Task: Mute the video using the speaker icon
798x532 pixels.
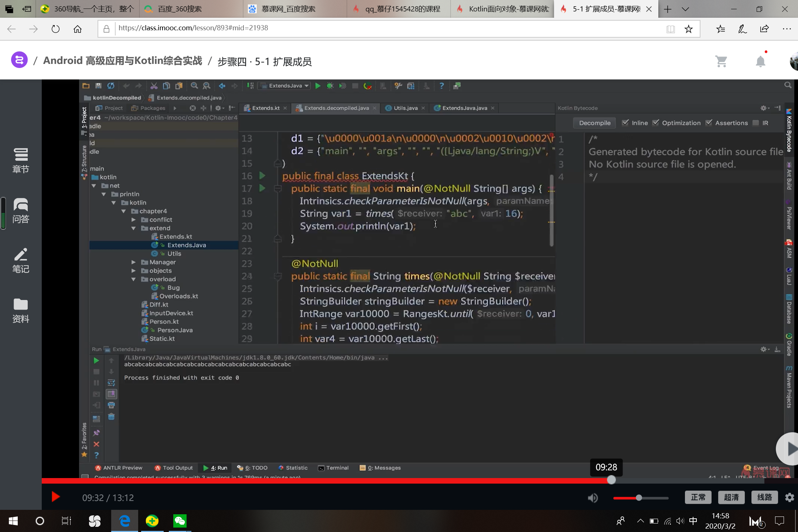Action: (x=593, y=498)
